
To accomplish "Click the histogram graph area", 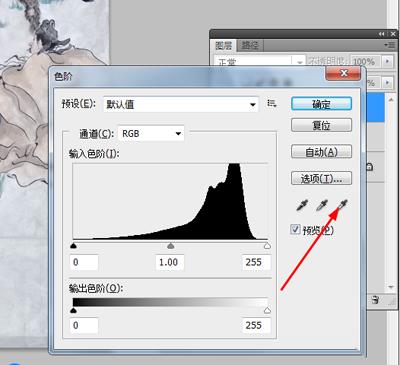I will tap(170, 201).
